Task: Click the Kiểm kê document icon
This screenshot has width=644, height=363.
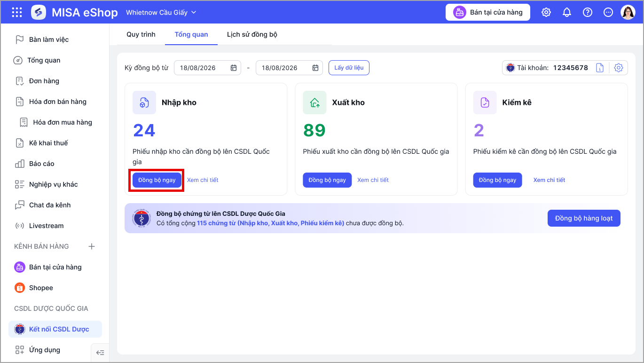Action: click(485, 103)
